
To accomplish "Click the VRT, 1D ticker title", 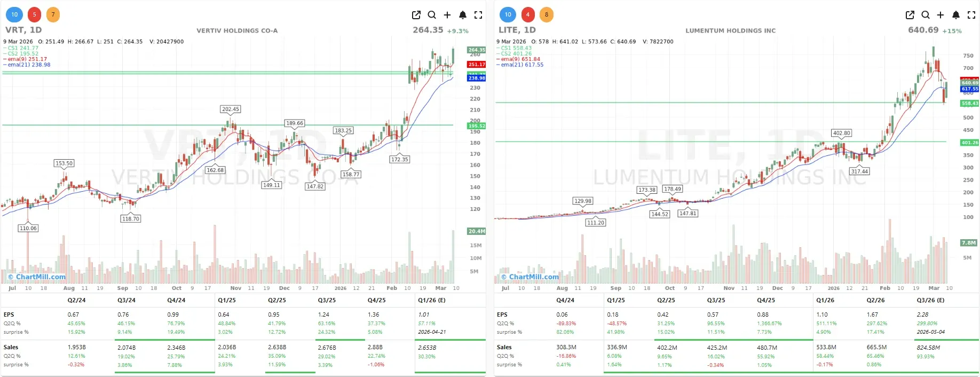I will [23, 30].
